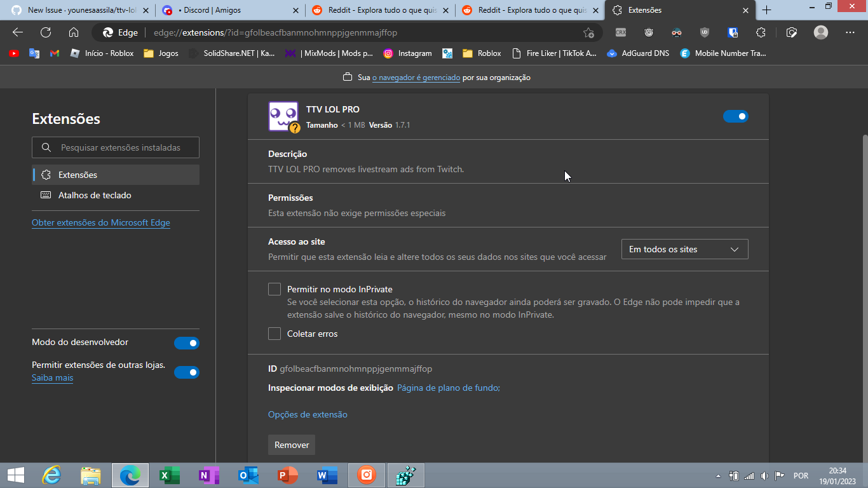The image size is (868, 488).
Task: Open the Extensions puzzle-piece toolbar icon
Action: (761, 33)
